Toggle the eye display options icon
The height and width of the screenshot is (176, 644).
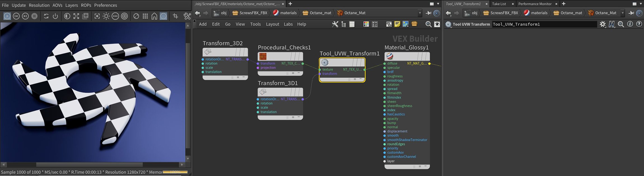coord(437,24)
